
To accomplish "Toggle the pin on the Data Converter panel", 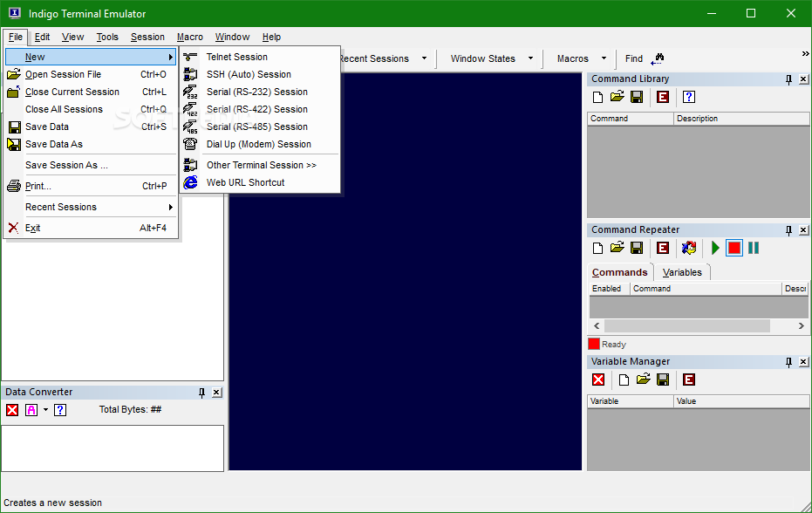I will point(202,393).
